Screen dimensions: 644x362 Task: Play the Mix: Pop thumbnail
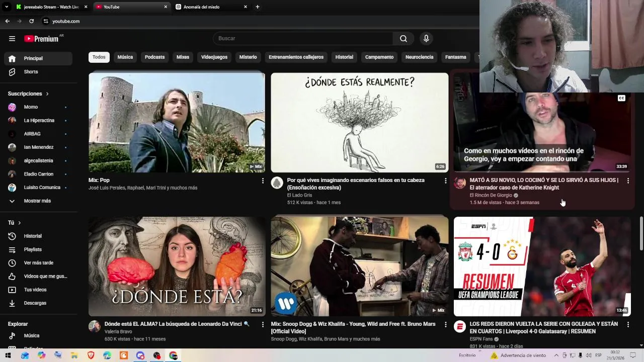(177, 123)
